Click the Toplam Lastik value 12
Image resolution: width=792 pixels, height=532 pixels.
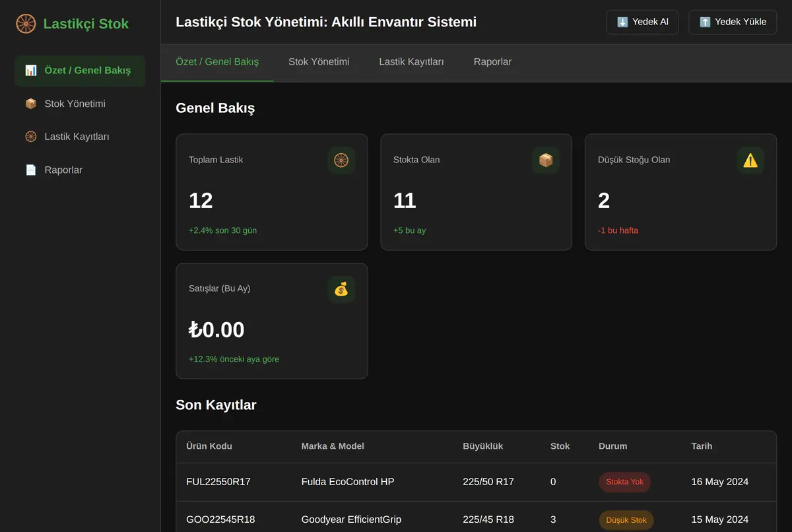(201, 201)
